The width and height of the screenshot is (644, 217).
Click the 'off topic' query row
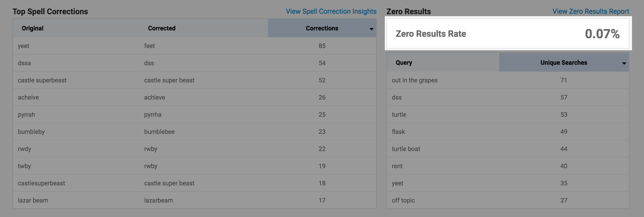pyautogui.click(x=508, y=200)
